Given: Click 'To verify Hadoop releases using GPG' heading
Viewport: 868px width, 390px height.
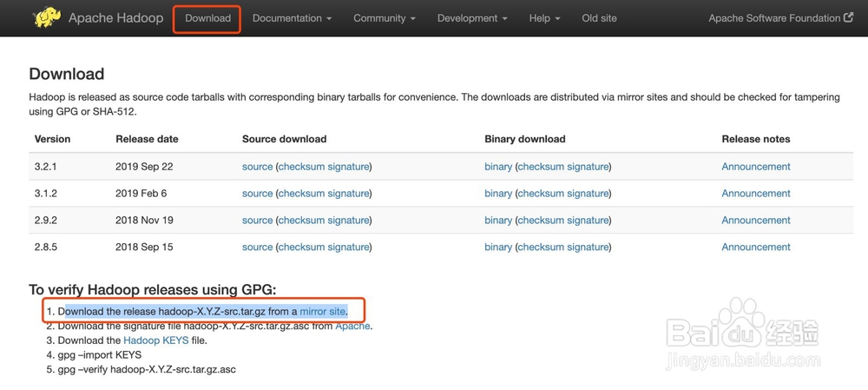Looking at the screenshot, I should point(152,290).
